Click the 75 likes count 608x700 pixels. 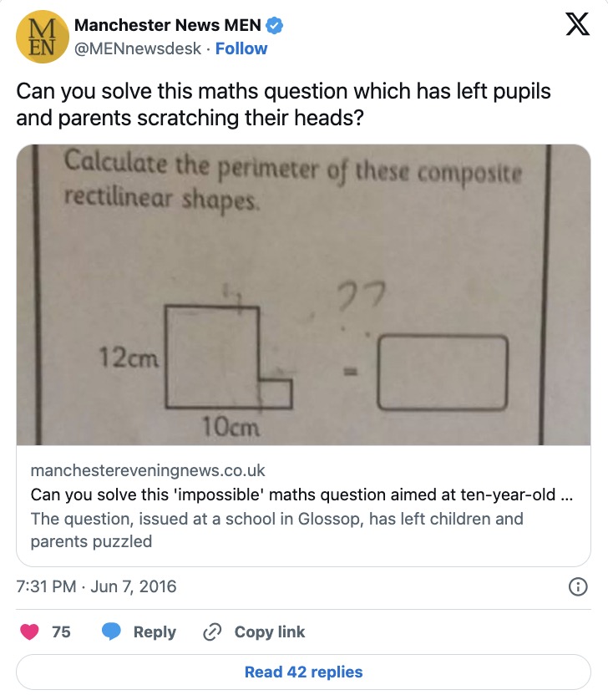[x=61, y=632]
